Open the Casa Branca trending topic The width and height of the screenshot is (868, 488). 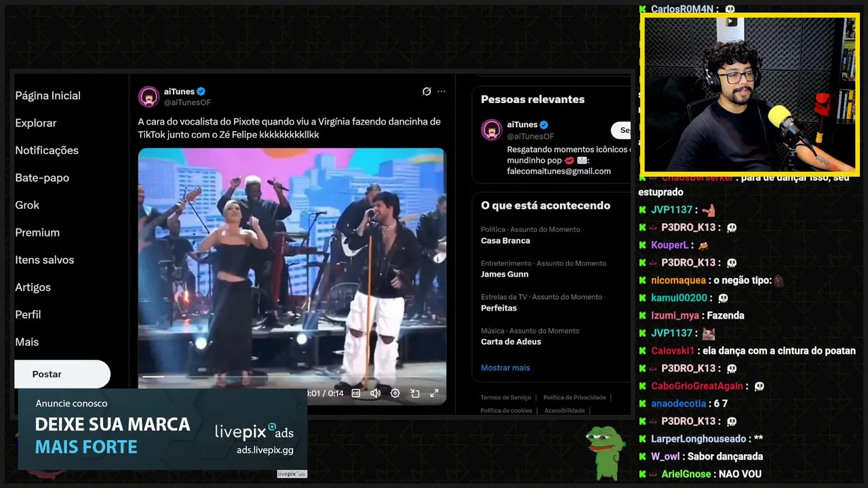click(505, 241)
